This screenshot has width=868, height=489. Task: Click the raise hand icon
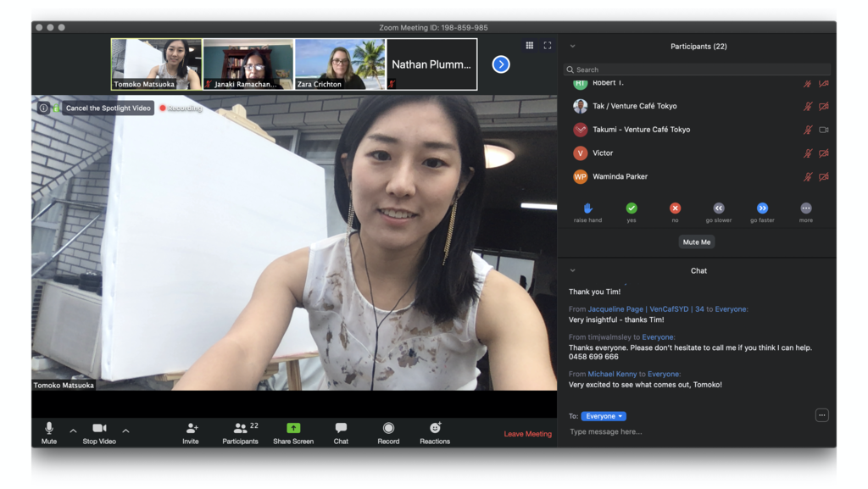[587, 208]
